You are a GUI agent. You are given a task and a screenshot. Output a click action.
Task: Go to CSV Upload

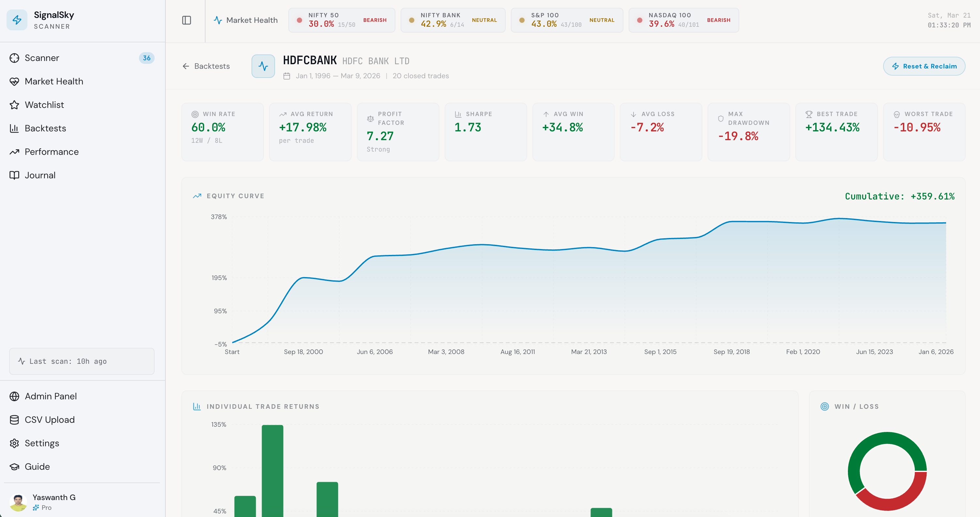(x=82, y=420)
